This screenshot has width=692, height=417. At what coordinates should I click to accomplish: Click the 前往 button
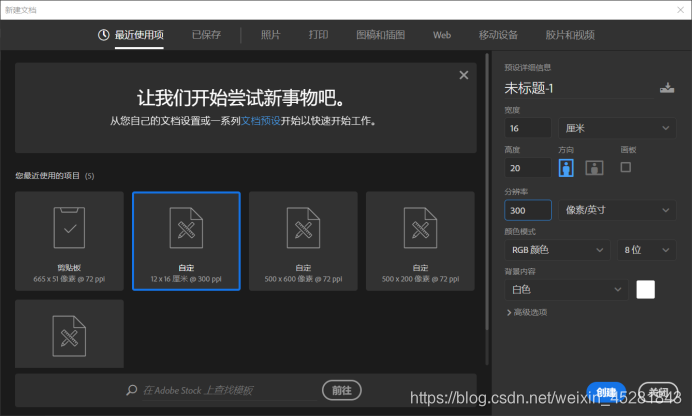[x=342, y=390]
